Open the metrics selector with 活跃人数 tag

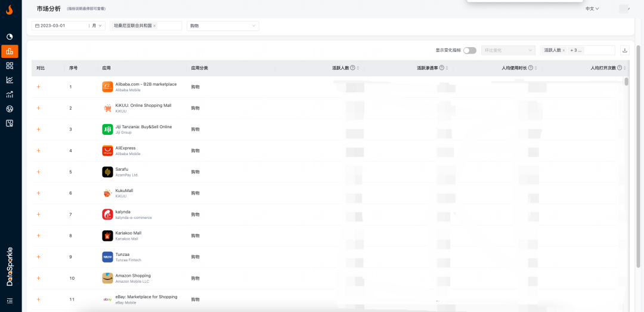click(577, 50)
